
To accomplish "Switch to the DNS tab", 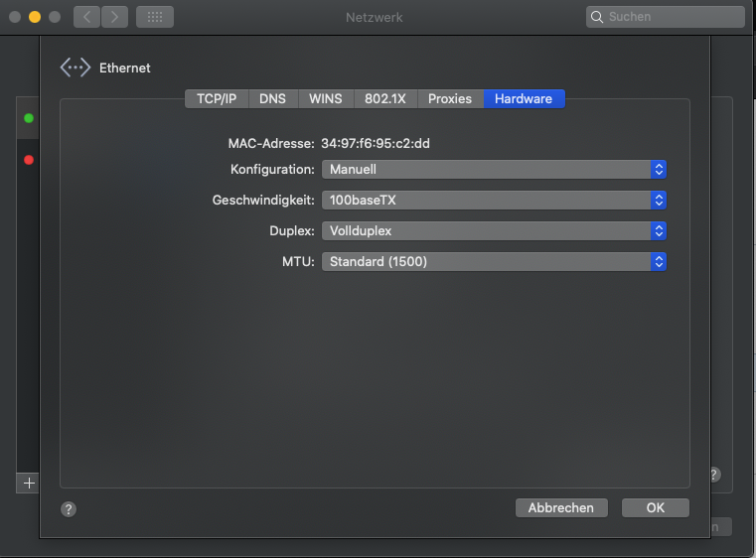I will pos(272,99).
